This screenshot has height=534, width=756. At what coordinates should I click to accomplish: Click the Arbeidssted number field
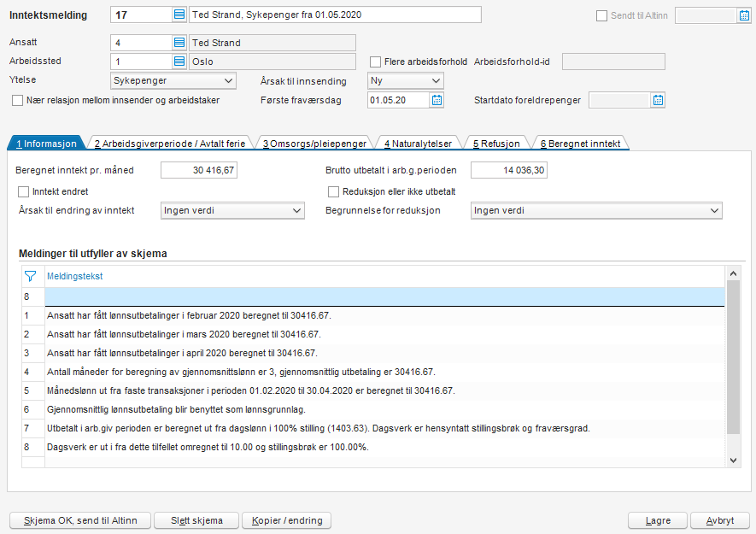(x=141, y=62)
